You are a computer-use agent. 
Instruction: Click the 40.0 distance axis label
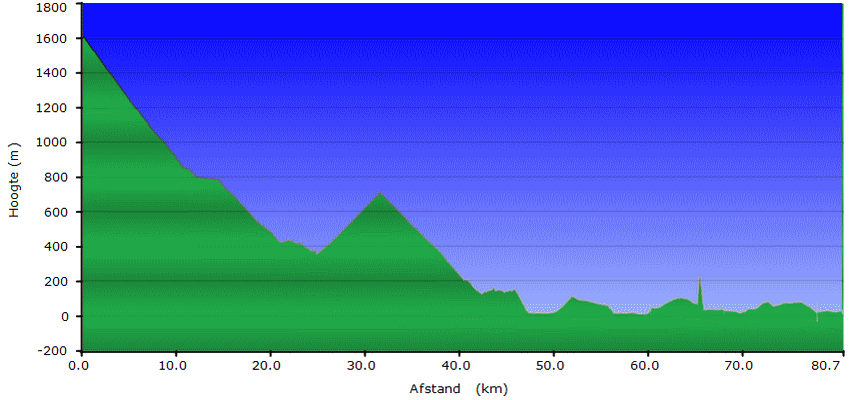pos(459,366)
